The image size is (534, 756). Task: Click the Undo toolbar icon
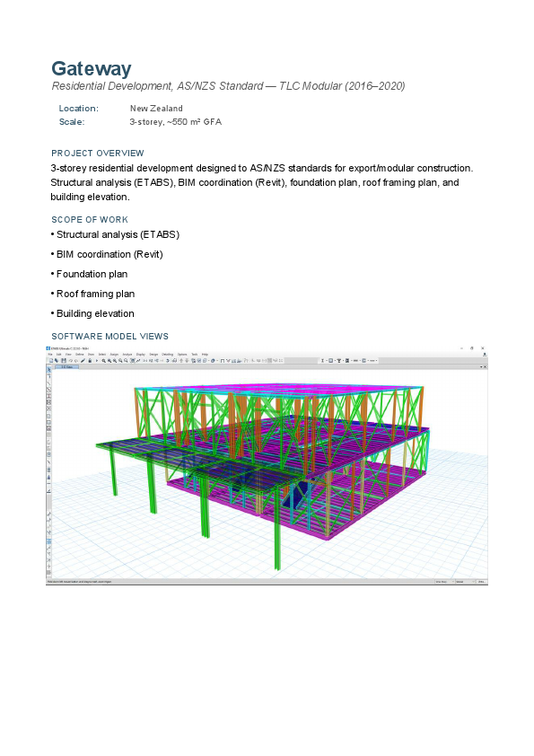point(70,360)
